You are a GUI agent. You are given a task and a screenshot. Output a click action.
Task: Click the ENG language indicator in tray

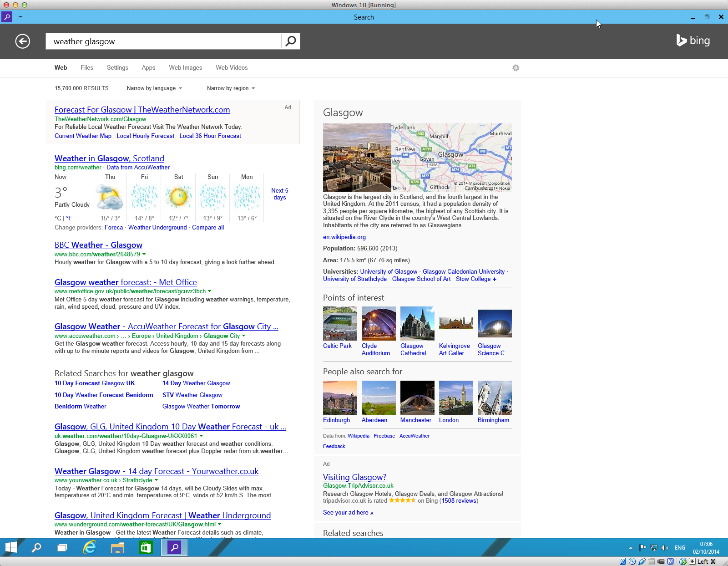tap(680, 548)
